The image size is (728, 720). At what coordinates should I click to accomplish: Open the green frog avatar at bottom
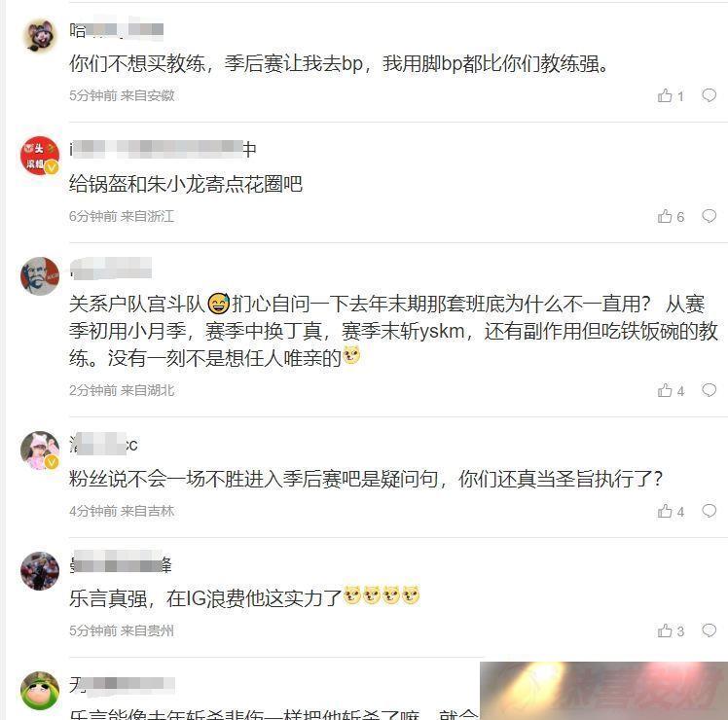coord(40,690)
